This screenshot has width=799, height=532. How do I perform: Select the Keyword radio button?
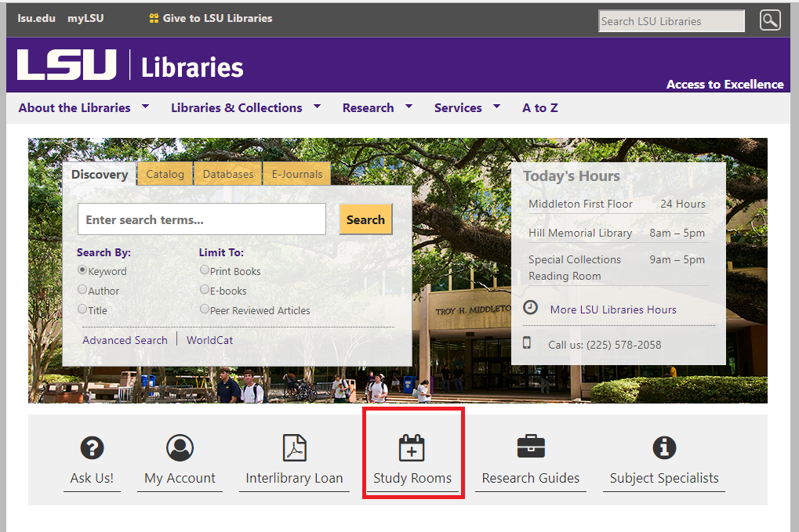coord(82,270)
